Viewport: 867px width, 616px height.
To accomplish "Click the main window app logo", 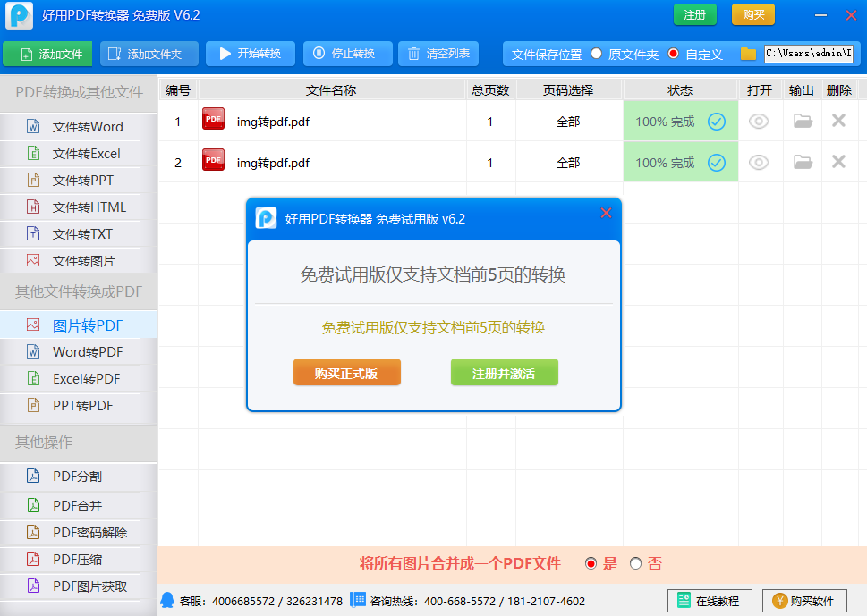I will click(20, 15).
